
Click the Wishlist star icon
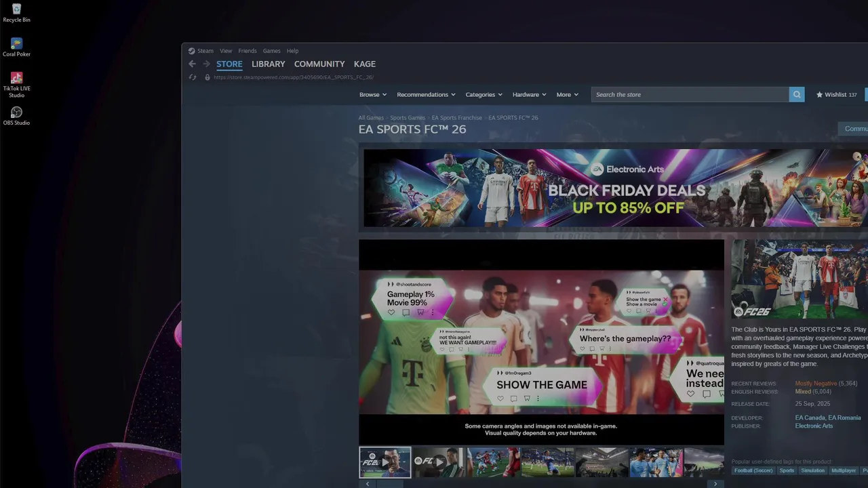click(819, 95)
